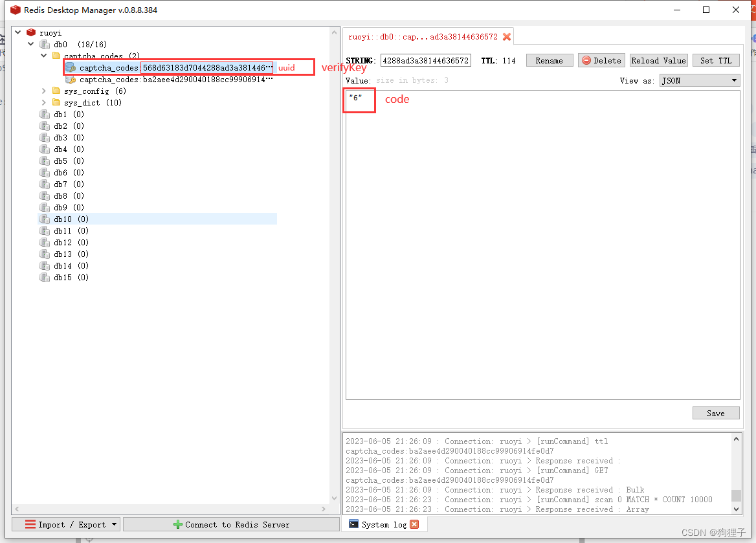Click the System log terminal icon
Viewport: 756px width, 543px height.
click(354, 524)
